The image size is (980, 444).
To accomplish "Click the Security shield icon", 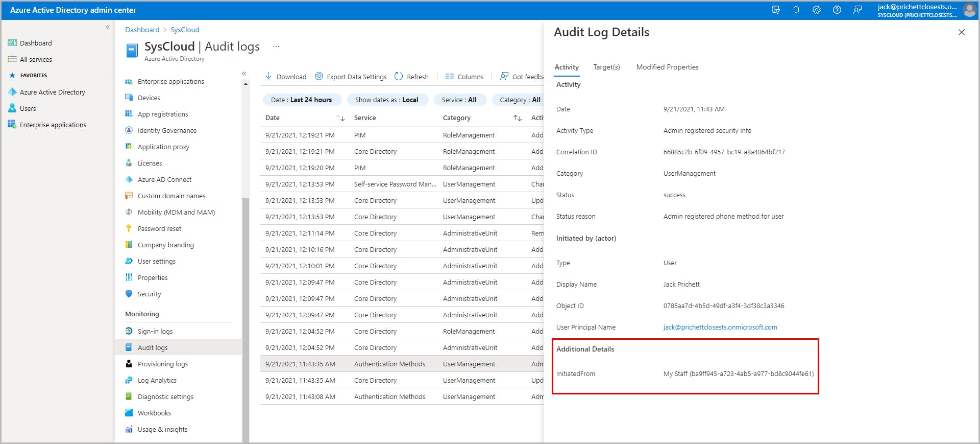I will click(129, 294).
